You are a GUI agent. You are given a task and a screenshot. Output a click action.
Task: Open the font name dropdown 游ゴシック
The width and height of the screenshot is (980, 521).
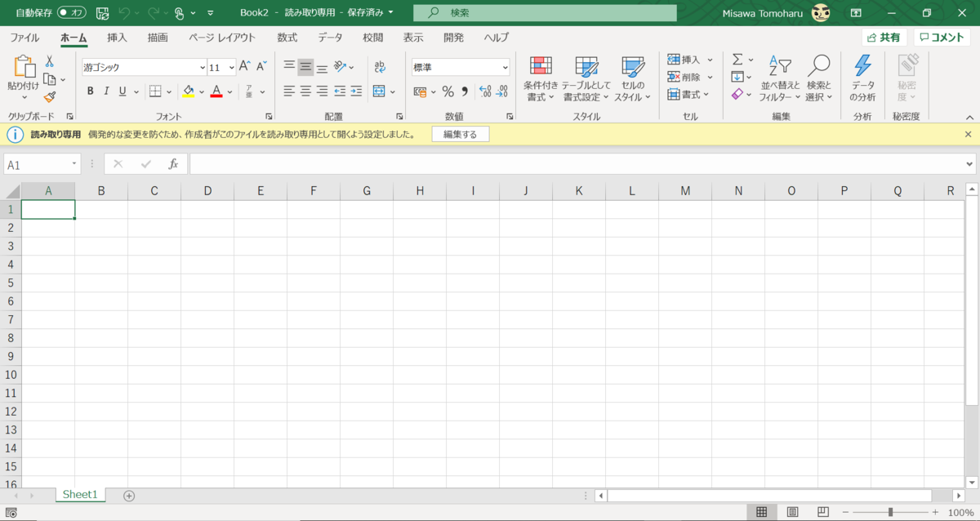[x=203, y=68]
